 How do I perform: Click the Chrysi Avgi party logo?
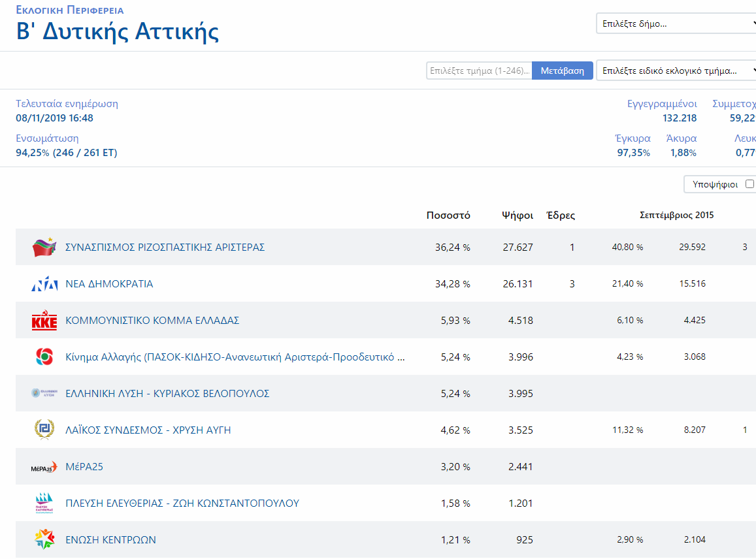coord(44,430)
